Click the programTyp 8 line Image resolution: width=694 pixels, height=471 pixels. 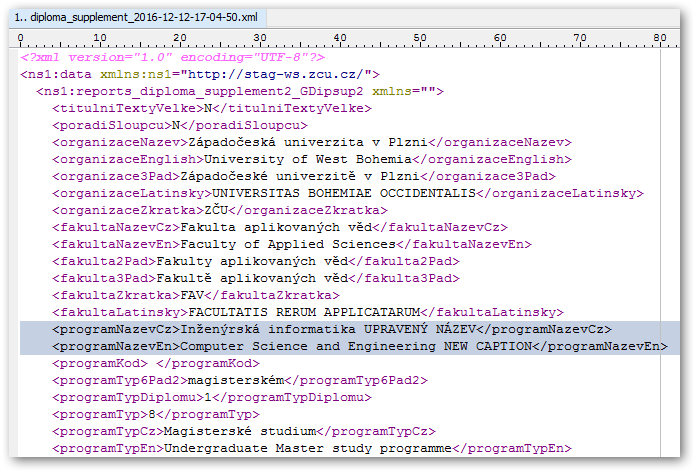pos(156,414)
